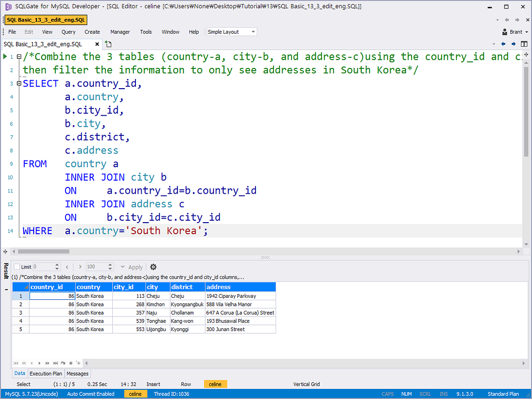This screenshot has height=399, width=532.
Task: Click the blue back navigation arrow icon
Action: pyautogui.click(x=504, y=44)
